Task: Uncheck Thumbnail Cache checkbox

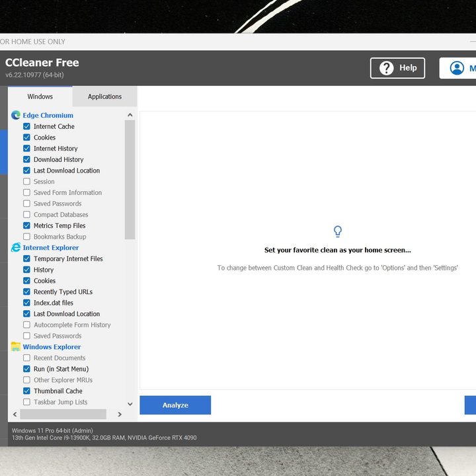Action: coord(26,391)
